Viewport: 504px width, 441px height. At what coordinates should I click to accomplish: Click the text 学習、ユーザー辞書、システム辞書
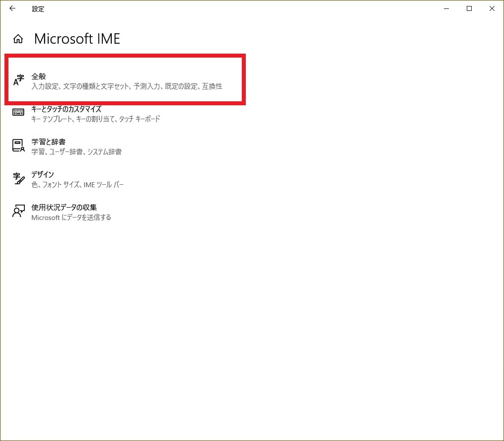(76, 151)
